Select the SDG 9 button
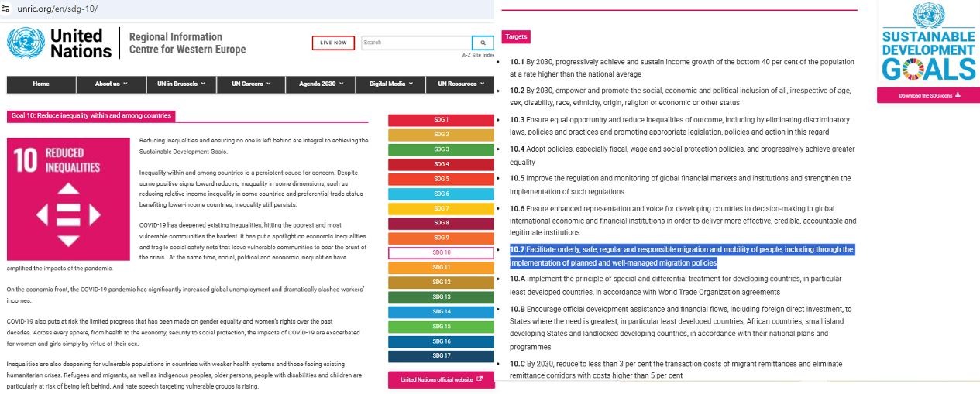The image size is (980, 394). (x=442, y=238)
